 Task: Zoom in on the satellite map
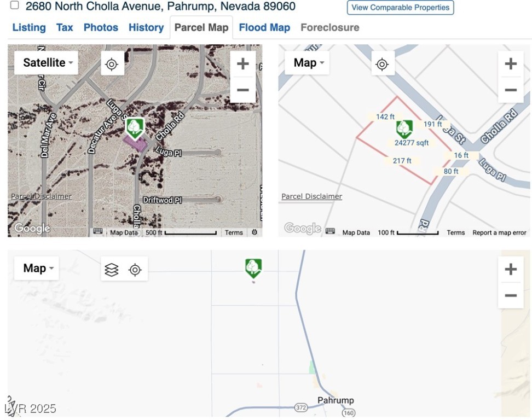click(242, 64)
